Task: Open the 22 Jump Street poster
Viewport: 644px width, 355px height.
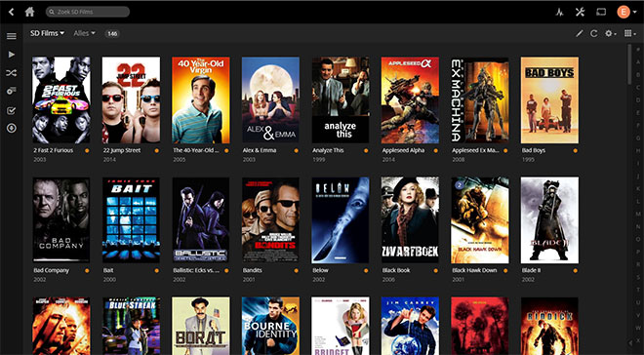Action: point(131,99)
